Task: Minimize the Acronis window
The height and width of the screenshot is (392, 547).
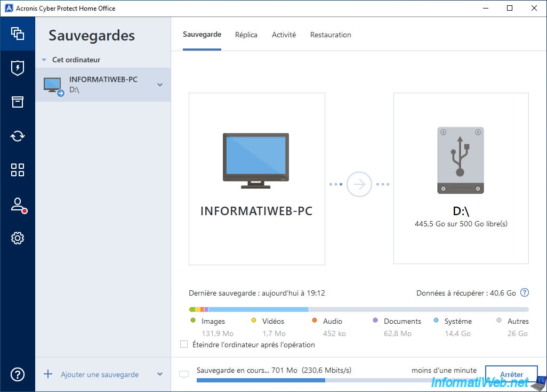Action: [486, 8]
